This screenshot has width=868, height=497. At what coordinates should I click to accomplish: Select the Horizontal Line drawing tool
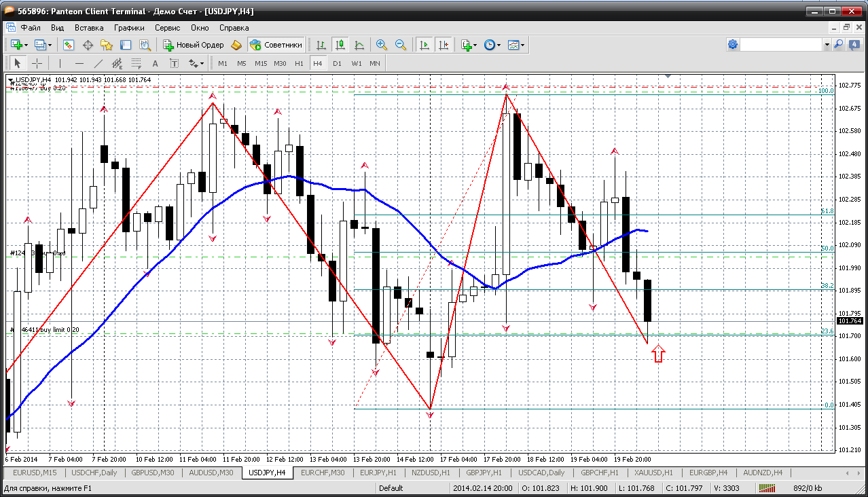tap(79, 63)
